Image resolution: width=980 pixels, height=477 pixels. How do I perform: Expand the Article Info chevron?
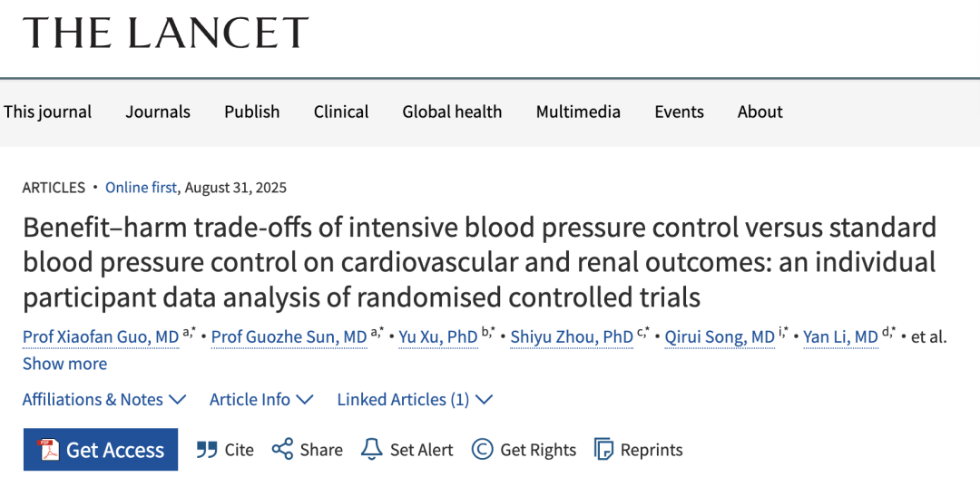point(304,400)
